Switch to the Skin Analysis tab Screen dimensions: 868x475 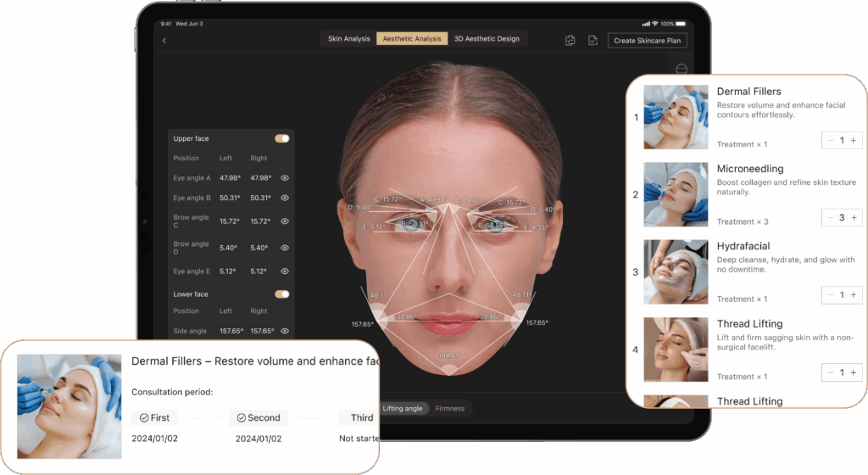(348, 39)
